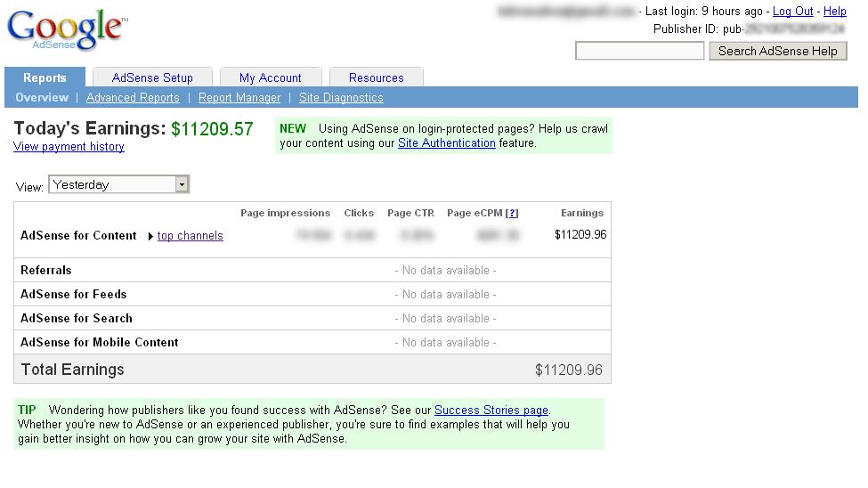Open View payment history link
868x488 pixels.
coord(69,147)
